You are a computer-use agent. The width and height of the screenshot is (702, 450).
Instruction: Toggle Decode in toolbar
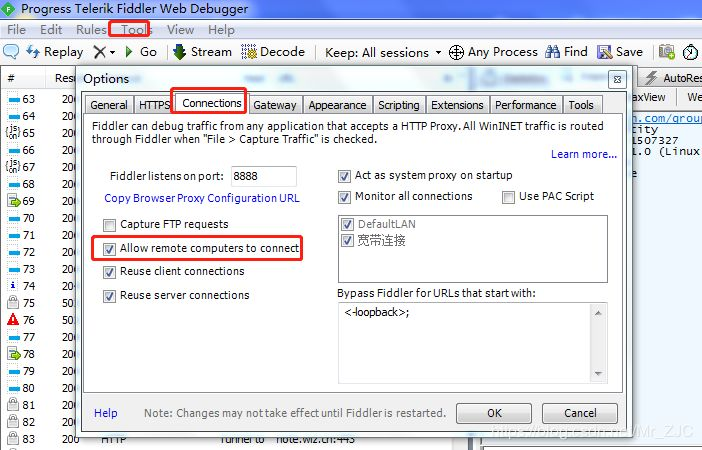pyautogui.click(x=273, y=52)
